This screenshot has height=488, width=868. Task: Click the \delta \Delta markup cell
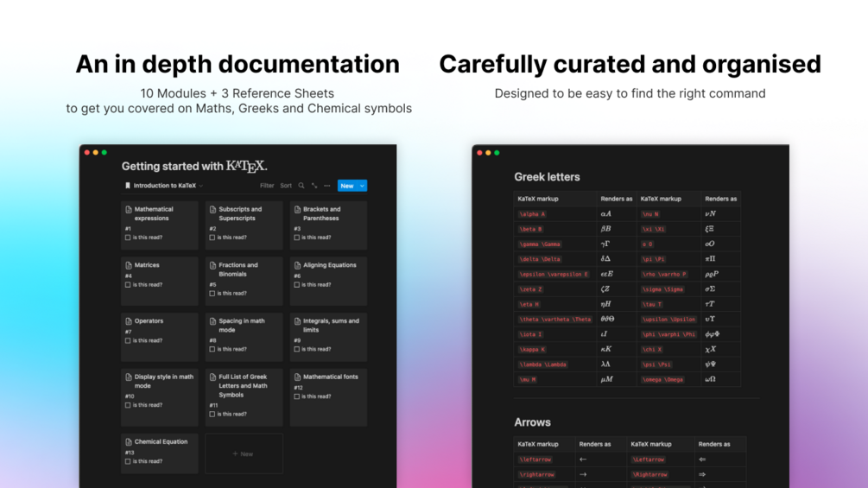coord(555,259)
